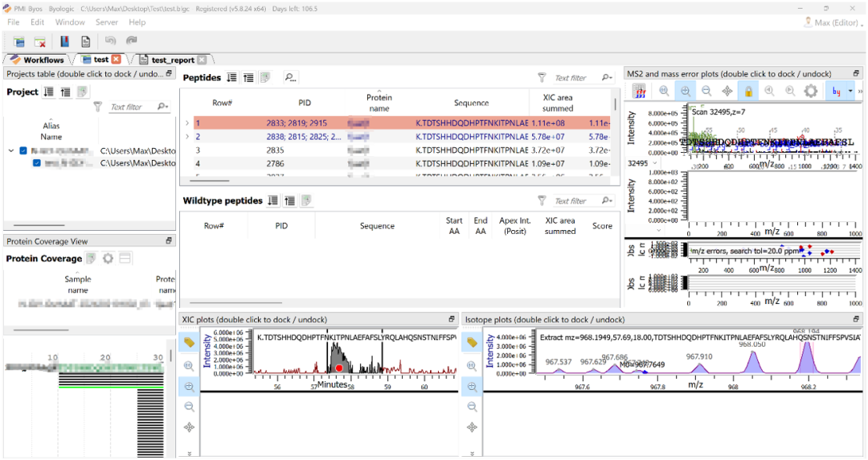Sort Peptides by XIC area summed header
868x460 pixels.
coord(557,103)
